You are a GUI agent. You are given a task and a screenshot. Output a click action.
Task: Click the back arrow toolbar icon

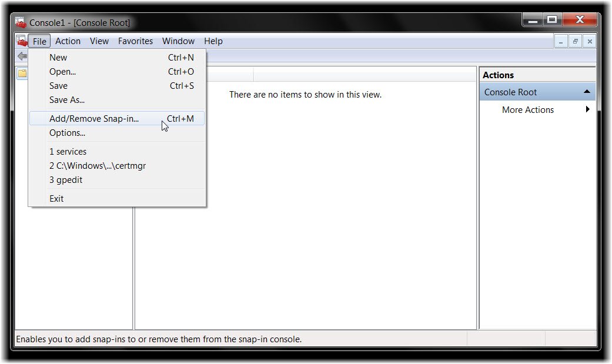tap(22, 56)
